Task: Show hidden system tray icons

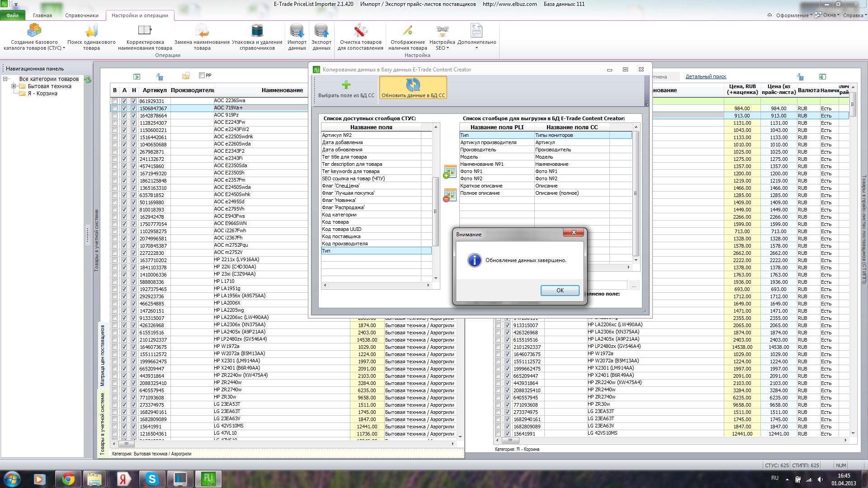Action: pyautogui.click(x=787, y=479)
